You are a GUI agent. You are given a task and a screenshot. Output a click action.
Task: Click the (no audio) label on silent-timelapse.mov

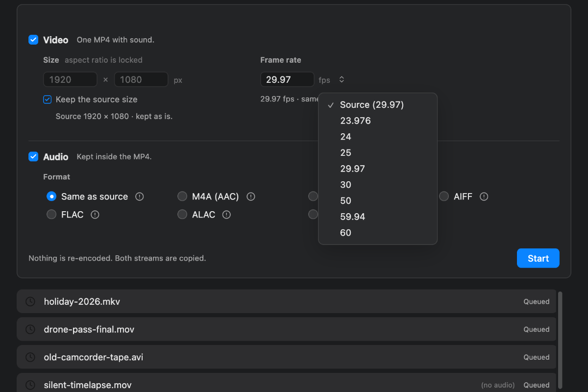(498, 385)
